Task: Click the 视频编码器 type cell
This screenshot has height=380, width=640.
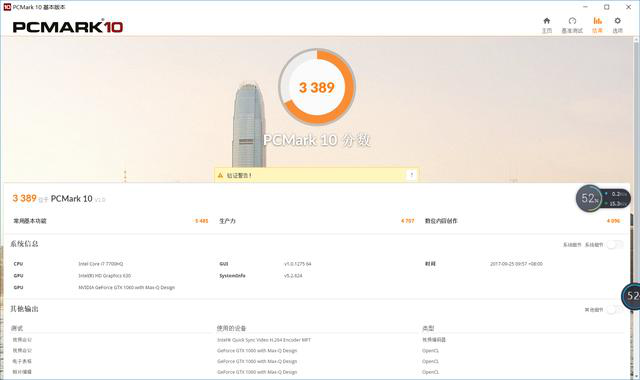Action: [434, 340]
